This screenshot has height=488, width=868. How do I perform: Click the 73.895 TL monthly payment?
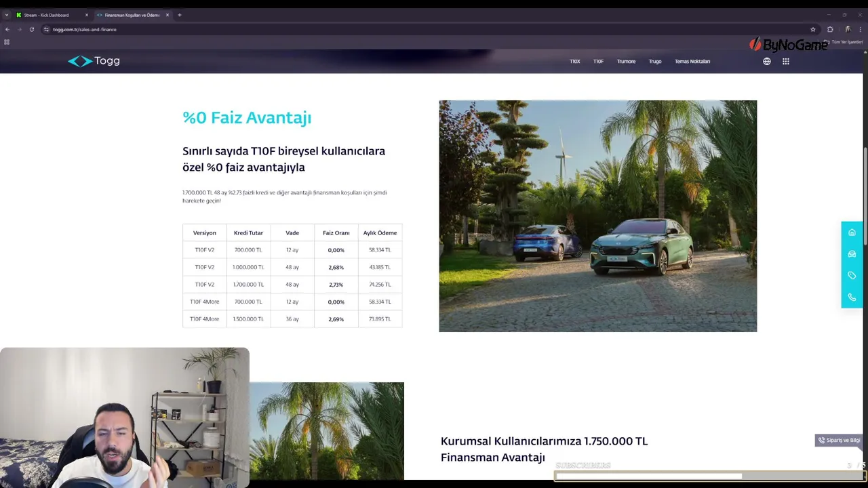tap(380, 319)
